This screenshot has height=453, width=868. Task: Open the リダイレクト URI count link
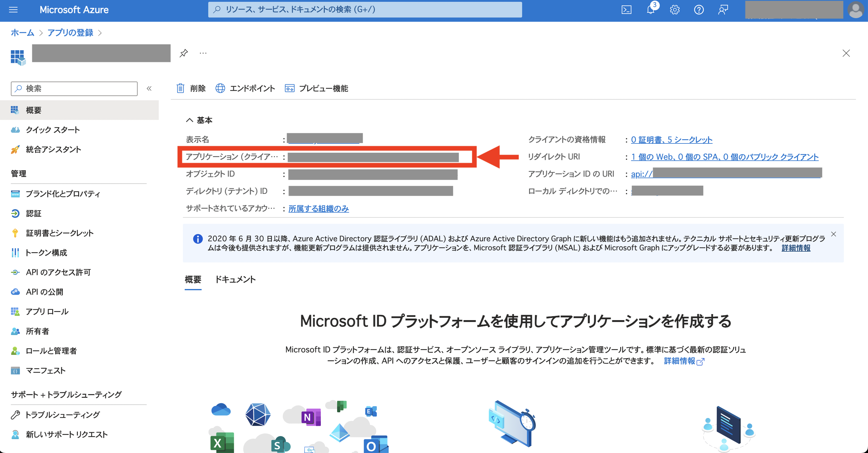(724, 157)
